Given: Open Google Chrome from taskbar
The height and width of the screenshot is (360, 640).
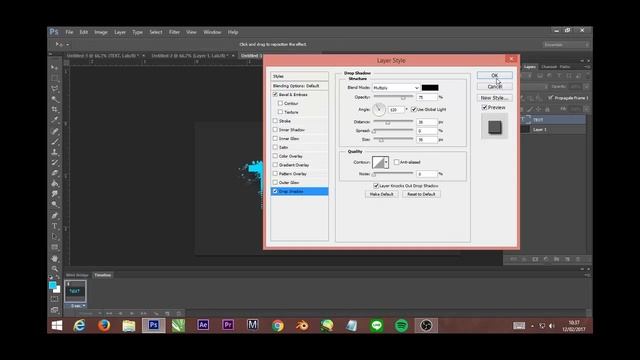Looking at the screenshot, I should click(x=278, y=325).
